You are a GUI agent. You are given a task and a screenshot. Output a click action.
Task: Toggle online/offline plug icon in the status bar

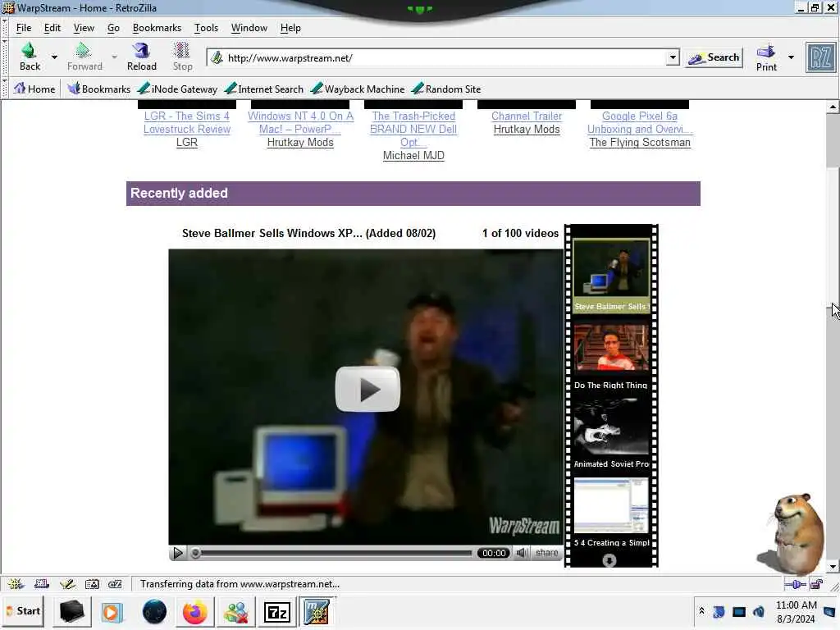[x=796, y=584]
